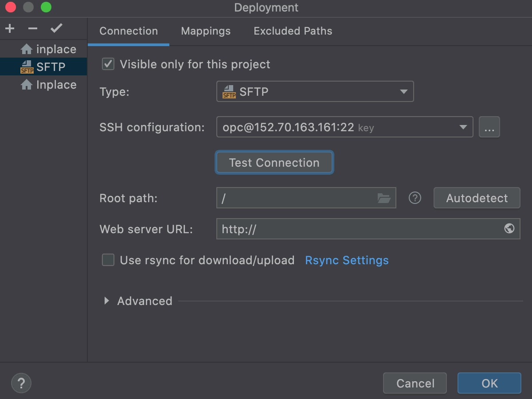Enable Use rsync for download/upload
The height and width of the screenshot is (399, 532).
tap(108, 260)
